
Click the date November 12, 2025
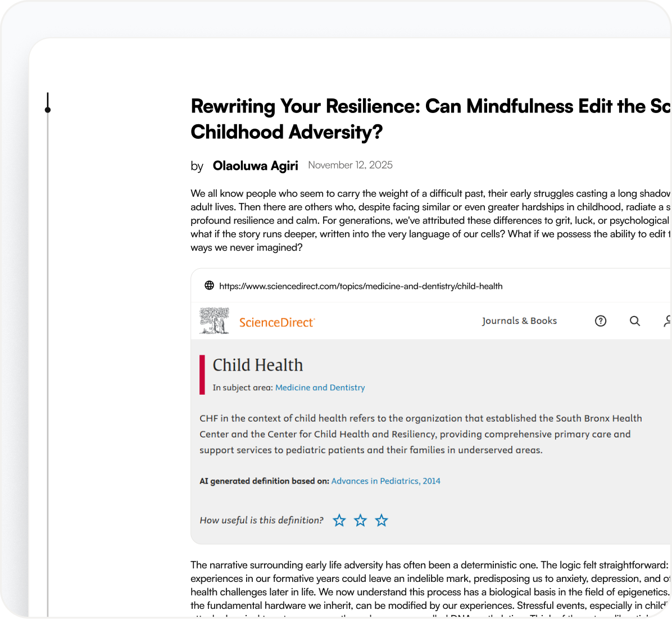click(x=350, y=165)
